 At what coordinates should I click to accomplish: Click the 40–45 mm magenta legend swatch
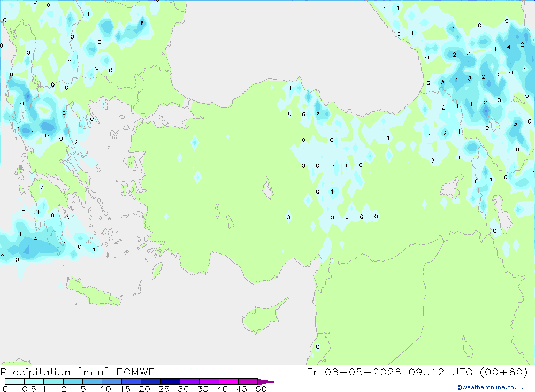(x=228, y=381)
